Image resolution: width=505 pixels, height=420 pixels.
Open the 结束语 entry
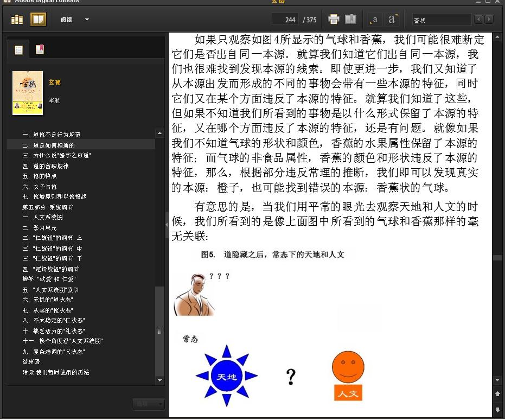[31, 361]
